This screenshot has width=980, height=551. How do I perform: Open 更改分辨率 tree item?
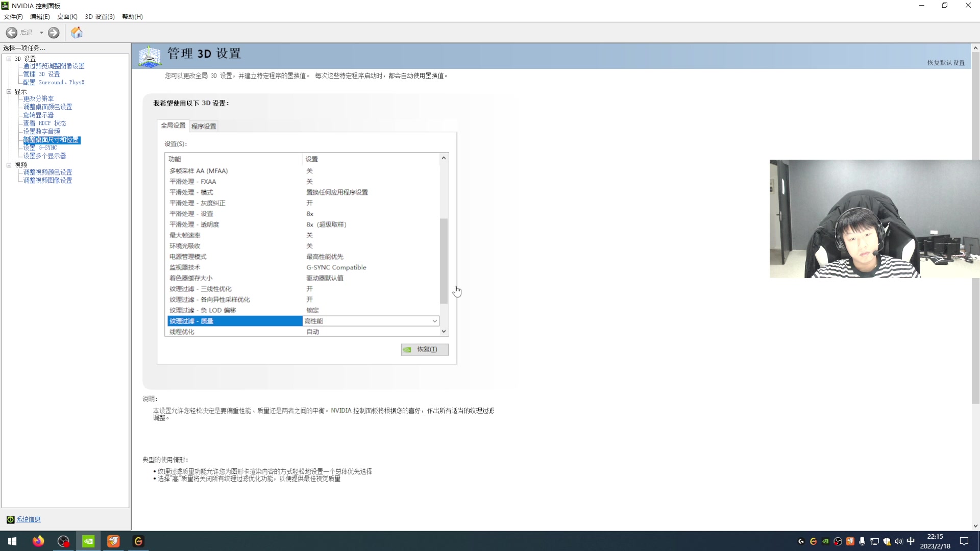point(38,99)
